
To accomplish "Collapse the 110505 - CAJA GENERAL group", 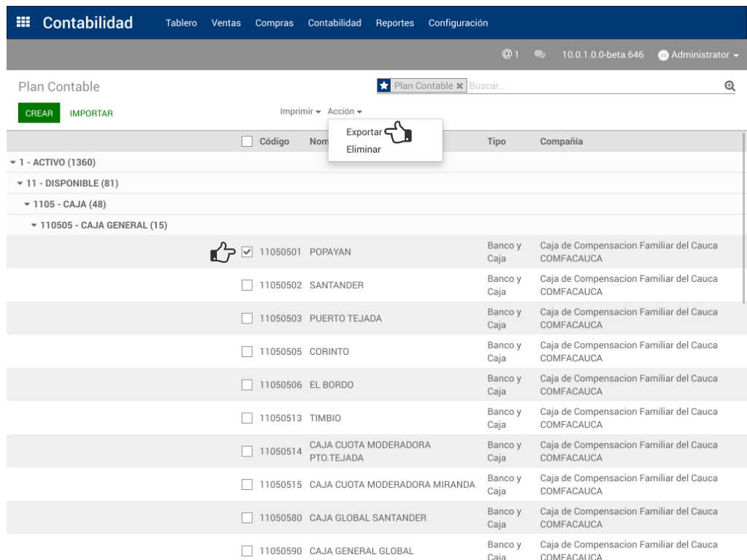I will point(99,225).
